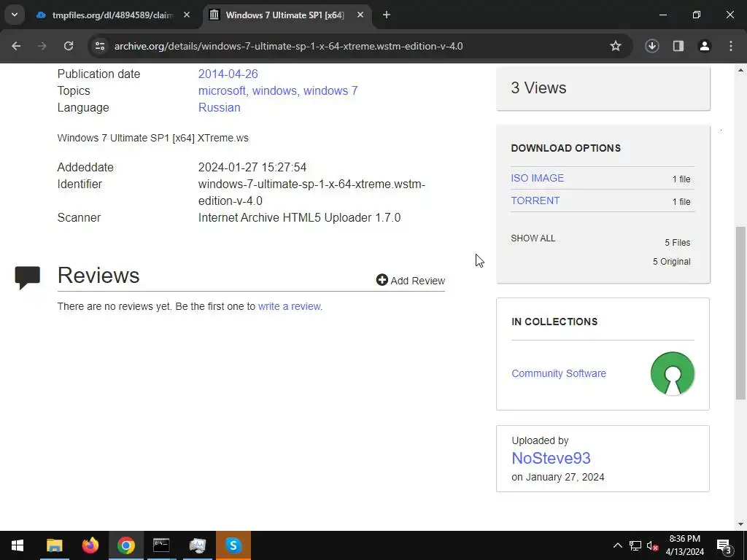Download the TORRENT file
The width and height of the screenshot is (747, 560).
pyautogui.click(x=535, y=201)
